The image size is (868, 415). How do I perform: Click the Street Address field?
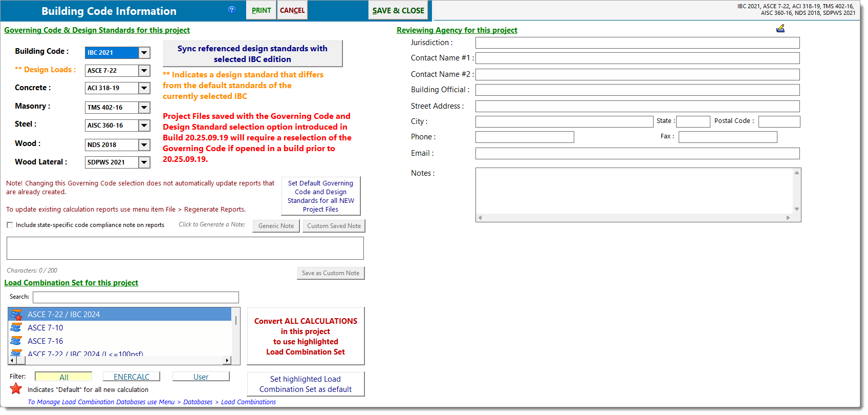pyautogui.click(x=638, y=106)
